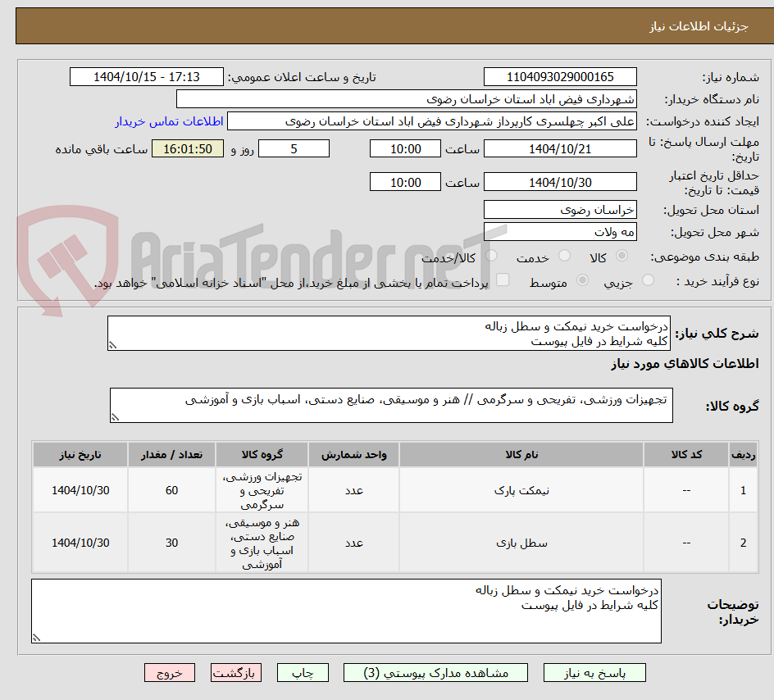Click the response deadline hour field 10:00
The width and height of the screenshot is (774, 700).
pos(405,148)
